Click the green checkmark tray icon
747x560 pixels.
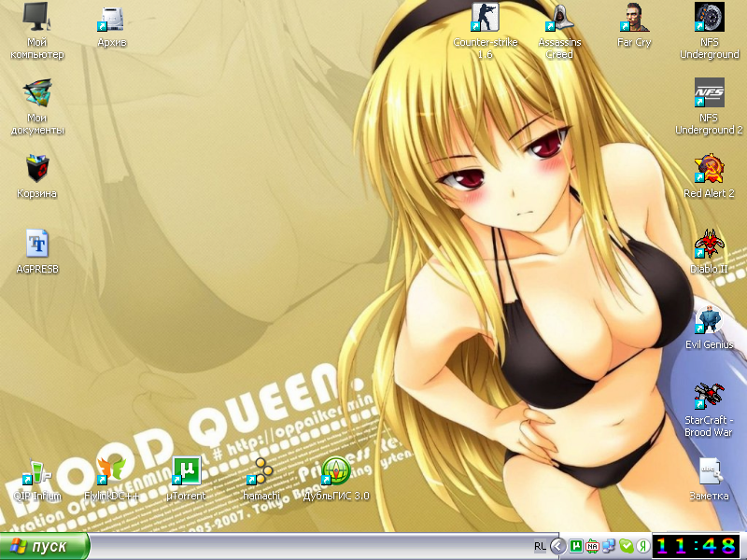click(626, 546)
